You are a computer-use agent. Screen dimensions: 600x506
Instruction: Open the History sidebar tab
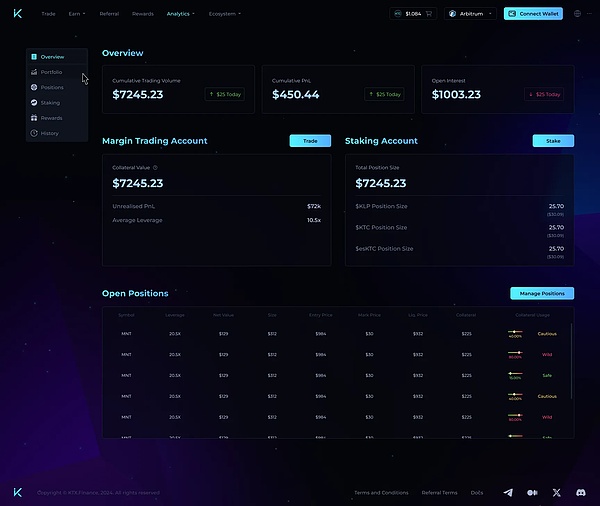tap(49, 133)
